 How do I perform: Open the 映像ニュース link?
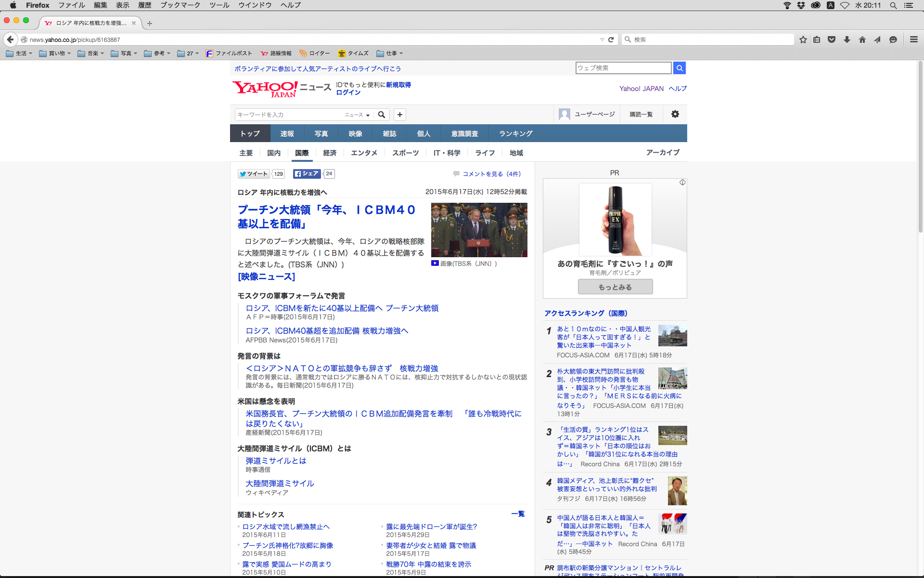(x=266, y=276)
